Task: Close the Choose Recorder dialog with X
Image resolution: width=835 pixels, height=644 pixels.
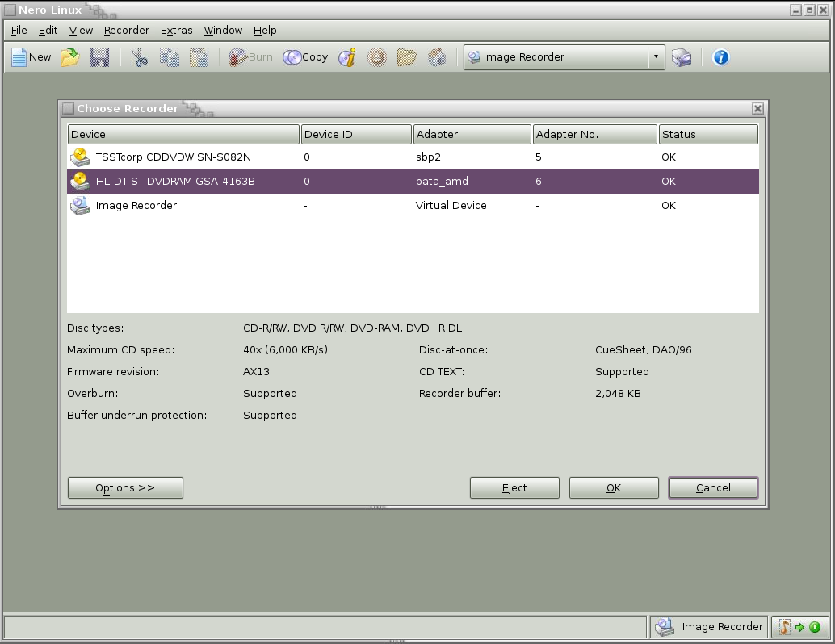Action: (757, 109)
